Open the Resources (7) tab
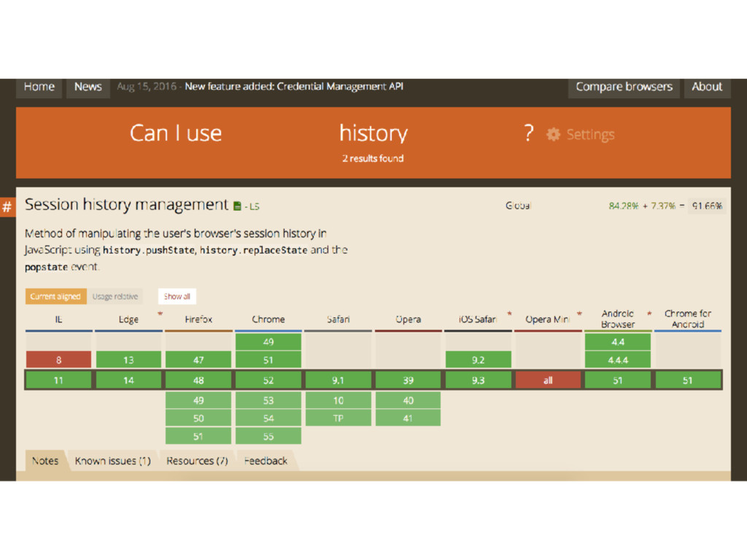This screenshot has width=747, height=560. coord(197,461)
